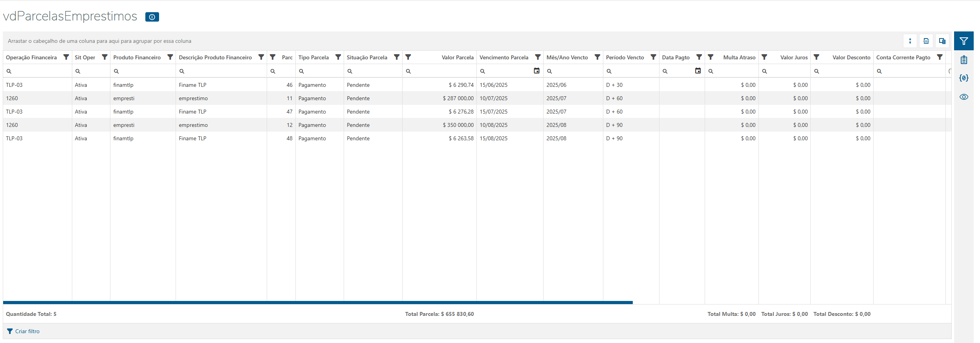
Task: Open header filter for Sit Oper column
Action: (x=104, y=57)
